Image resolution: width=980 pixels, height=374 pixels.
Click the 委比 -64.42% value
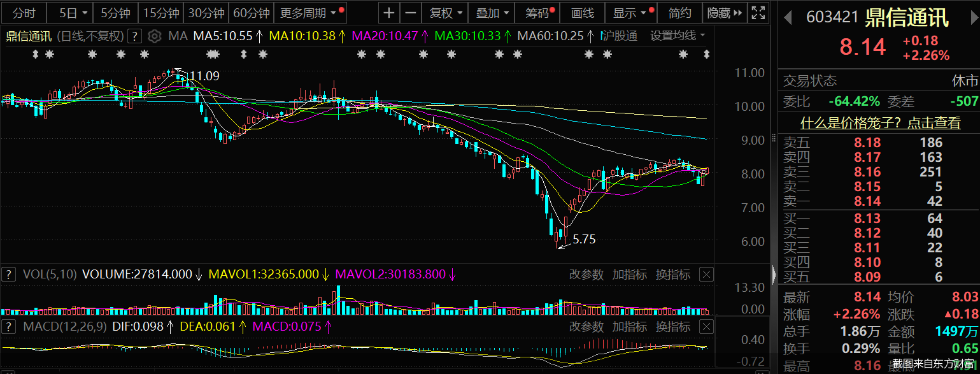tap(854, 101)
